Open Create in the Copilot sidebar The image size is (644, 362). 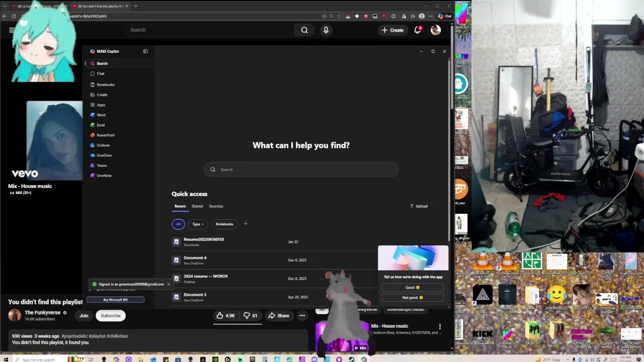pyautogui.click(x=118, y=95)
